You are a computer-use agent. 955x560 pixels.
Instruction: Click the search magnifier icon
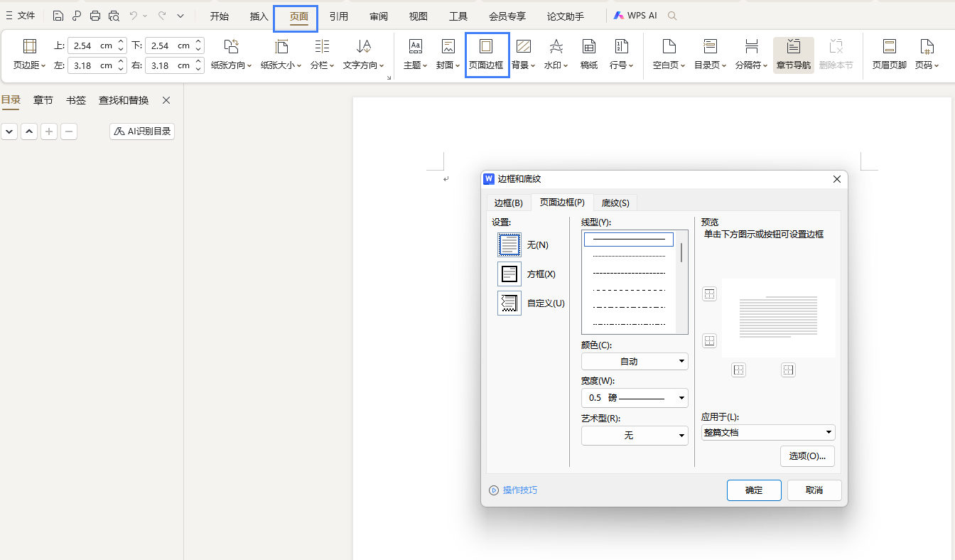click(673, 16)
